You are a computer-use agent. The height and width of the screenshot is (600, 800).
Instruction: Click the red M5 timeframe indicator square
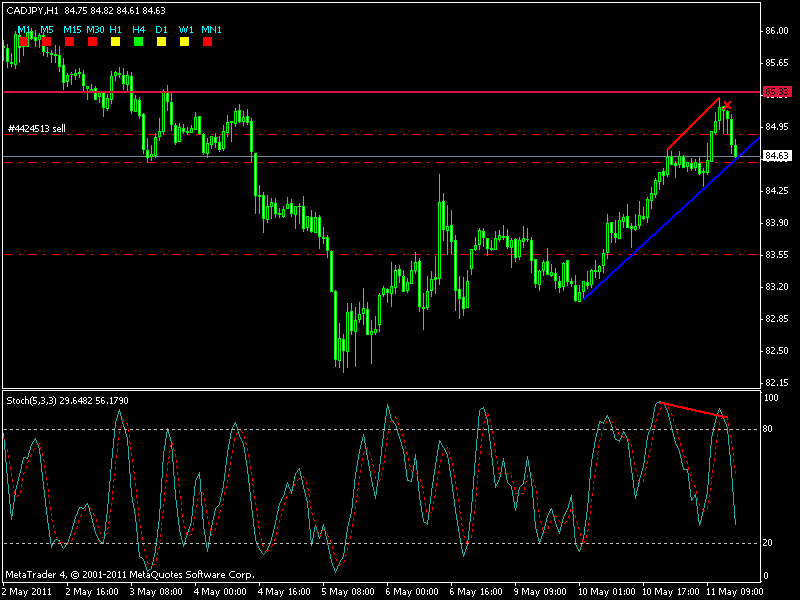point(46,41)
